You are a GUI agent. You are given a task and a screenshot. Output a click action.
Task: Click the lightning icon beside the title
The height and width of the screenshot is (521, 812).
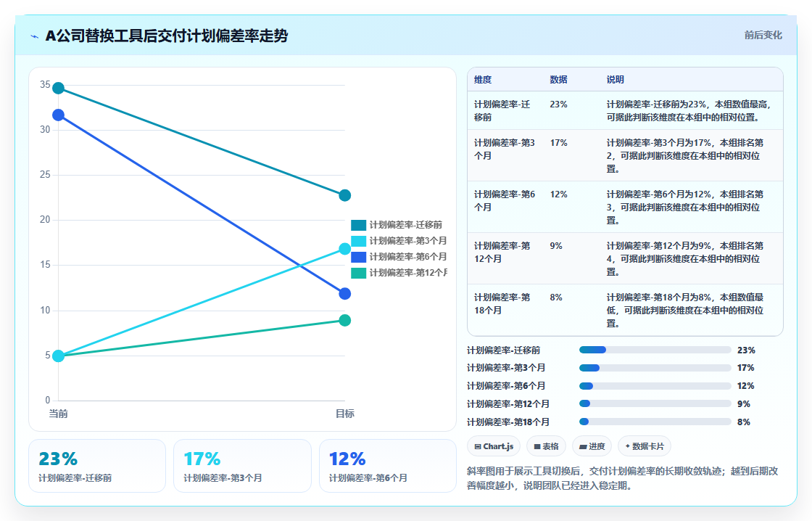pyautogui.click(x=35, y=36)
